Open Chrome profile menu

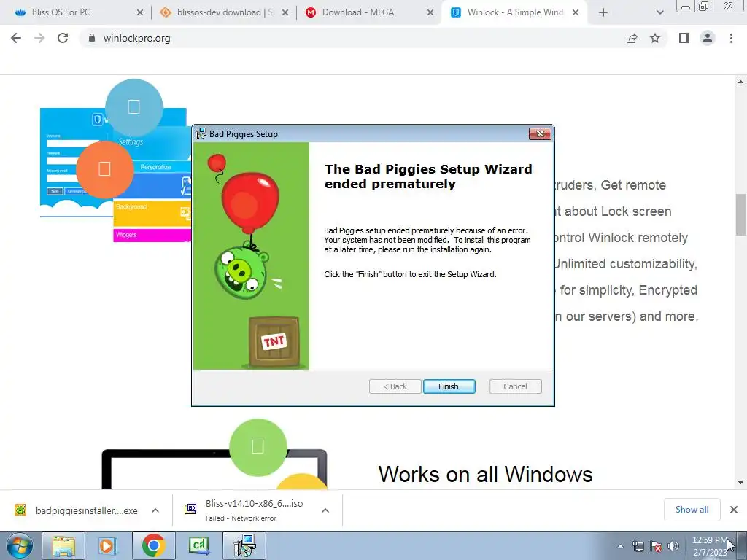click(x=708, y=38)
